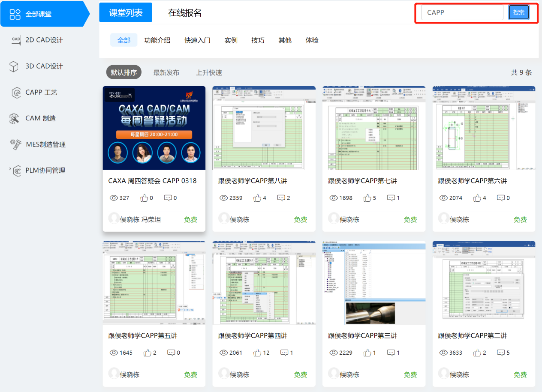Open comments on 跟侯老师学CAPP第七讲
This screenshot has width=542, height=392.
click(391, 198)
